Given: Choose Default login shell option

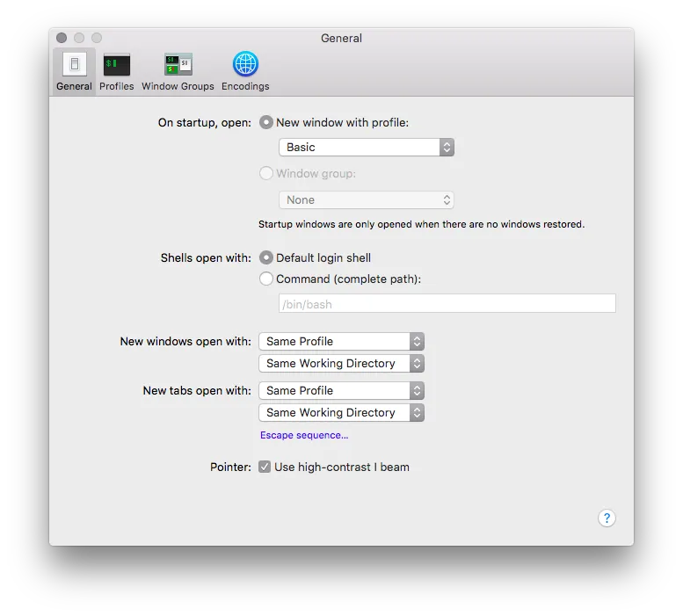Looking at the screenshot, I should (266, 257).
